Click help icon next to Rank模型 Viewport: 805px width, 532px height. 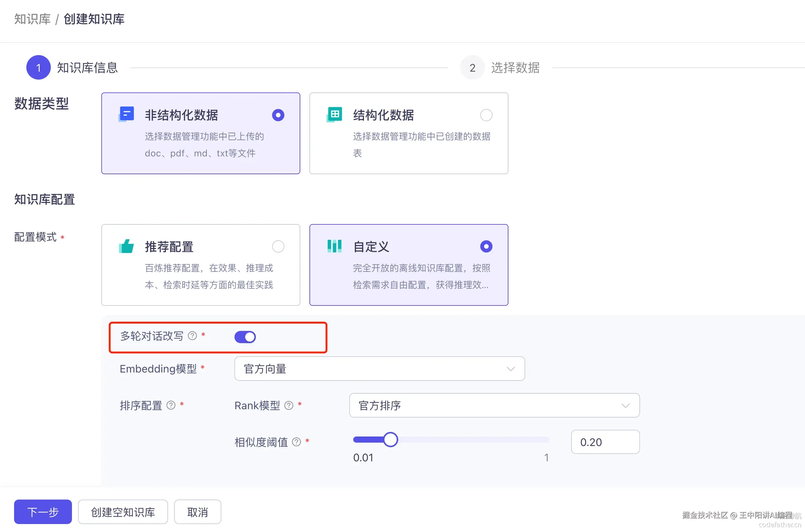(289, 405)
